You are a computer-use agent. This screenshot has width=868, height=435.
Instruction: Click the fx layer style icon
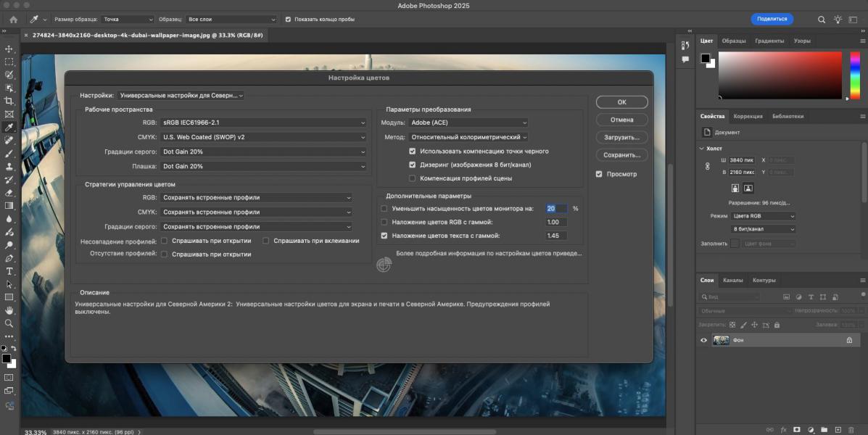(783, 429)
